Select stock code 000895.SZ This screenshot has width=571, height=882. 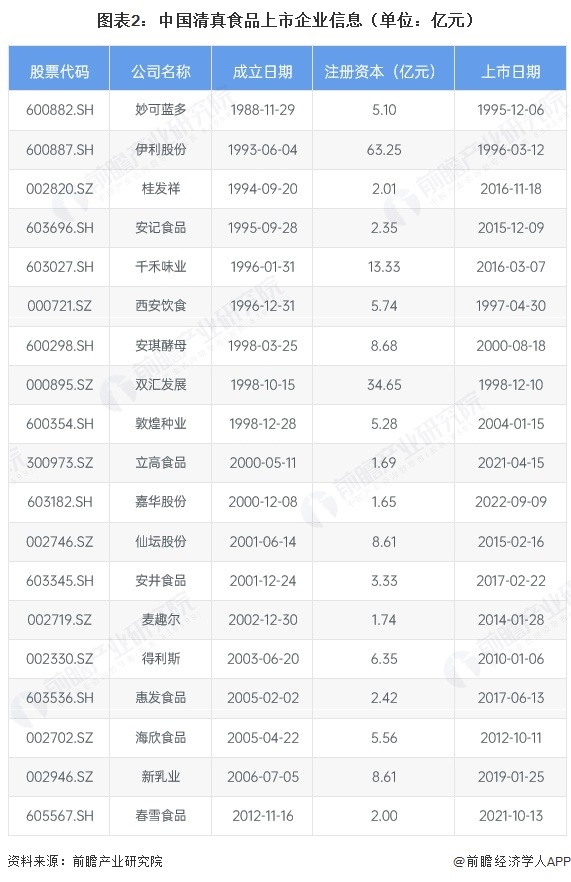click(x=60, y=385)
